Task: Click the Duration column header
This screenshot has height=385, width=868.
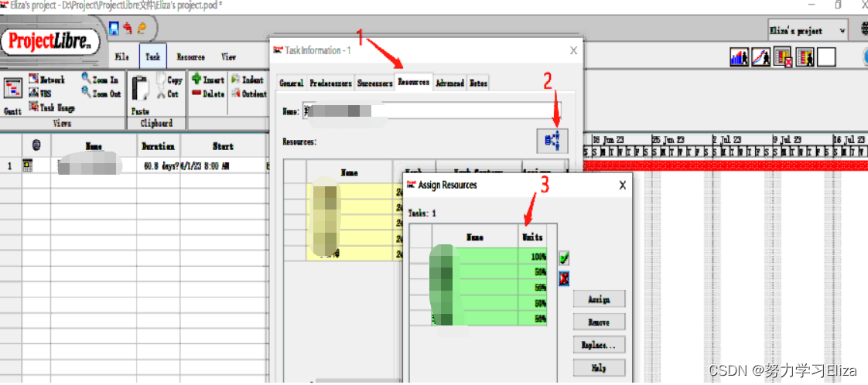Action: click(159, 147)
